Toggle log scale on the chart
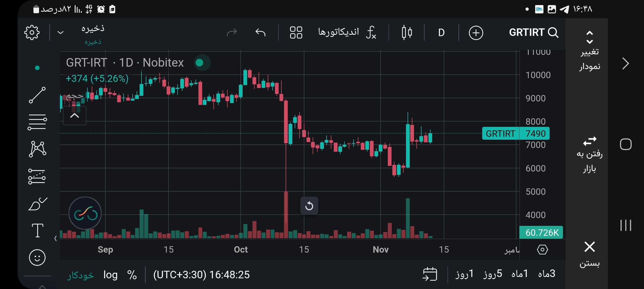 click(x=110, y=275)
